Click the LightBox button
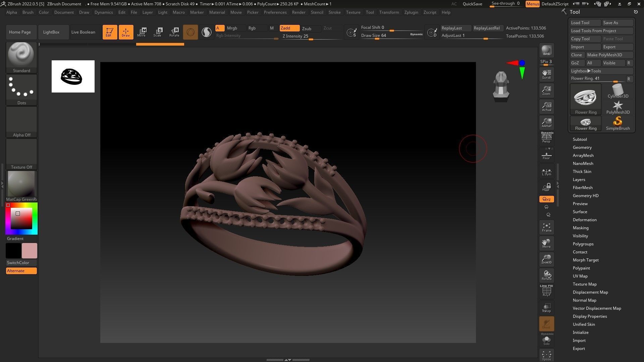This screenshot has width=644, height=362. (53, 32)
